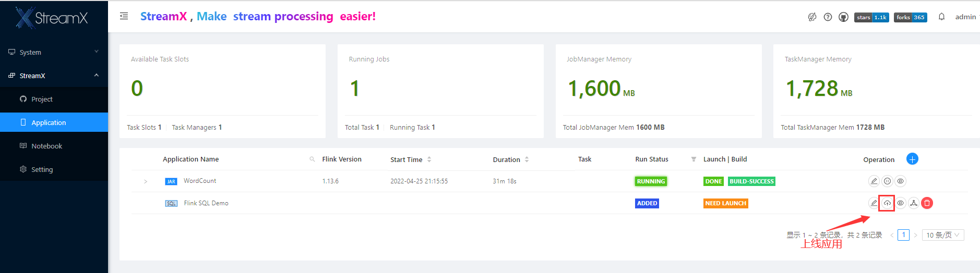The height and width of the screenshot is (273, 980).
Task: Open the 10 条/页 page size dropdown
Action: (x=943, y=235)
